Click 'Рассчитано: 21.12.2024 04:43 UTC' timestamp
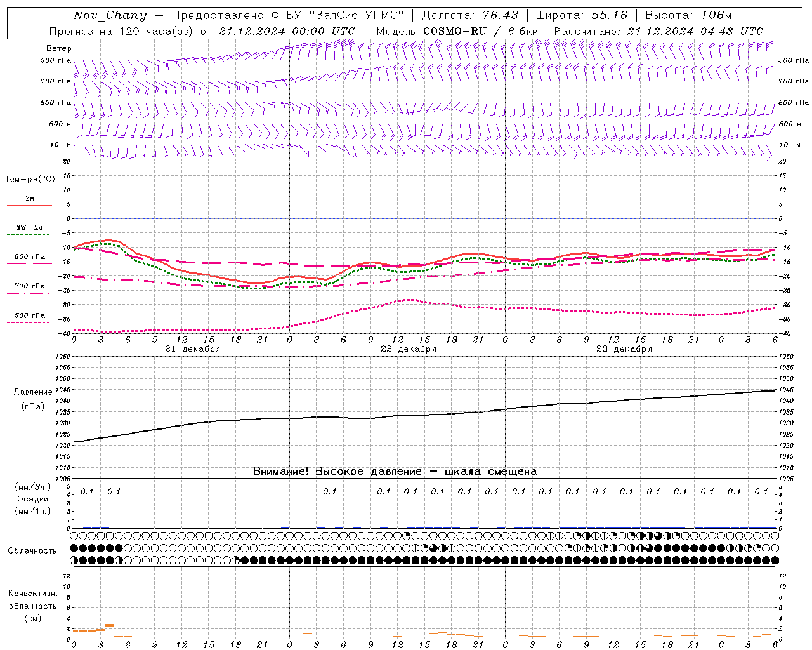The image size is (812, 650). click(658, 31)
